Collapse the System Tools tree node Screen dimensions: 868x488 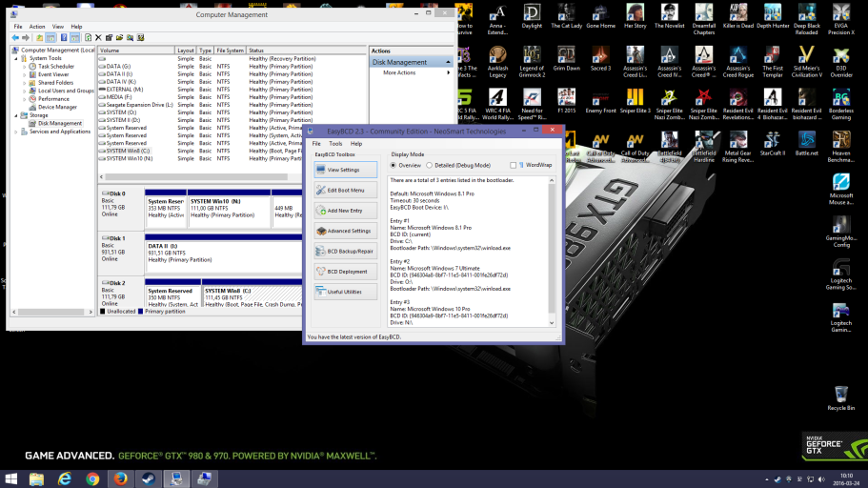[x=16, y=58]
